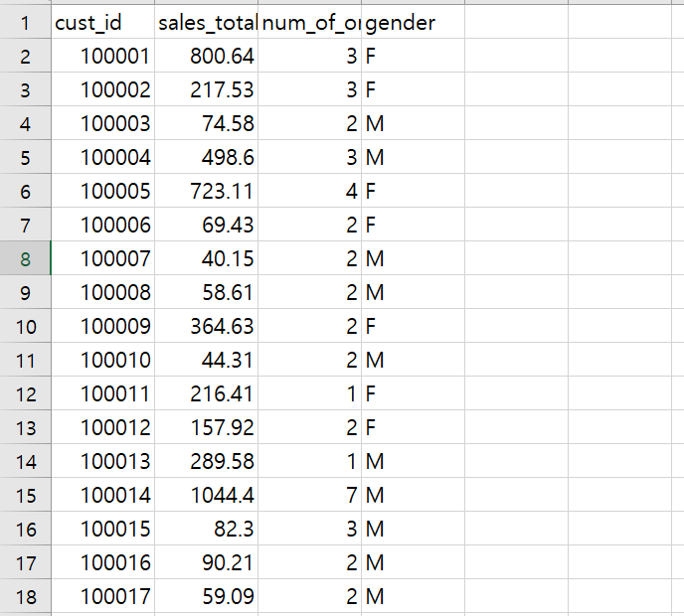Select row header 5
This screenshot has height=616, width=684.
click(x=25, y=157)
